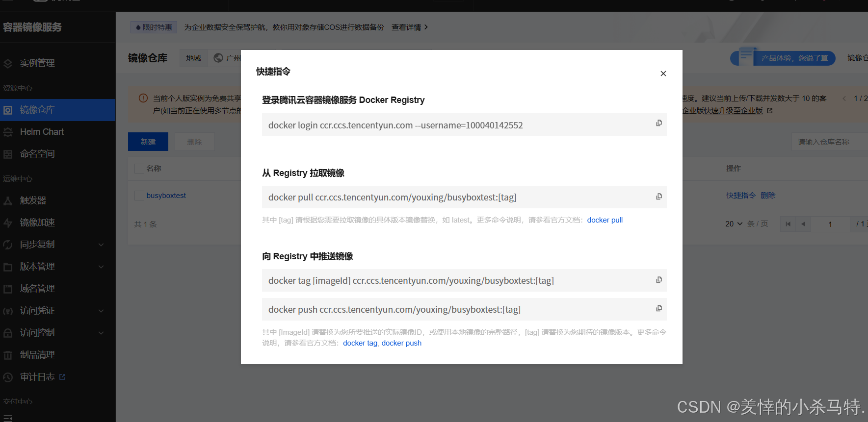
Task: Click the 实例管理 layers icon
Action: click(x=8, y=64)
